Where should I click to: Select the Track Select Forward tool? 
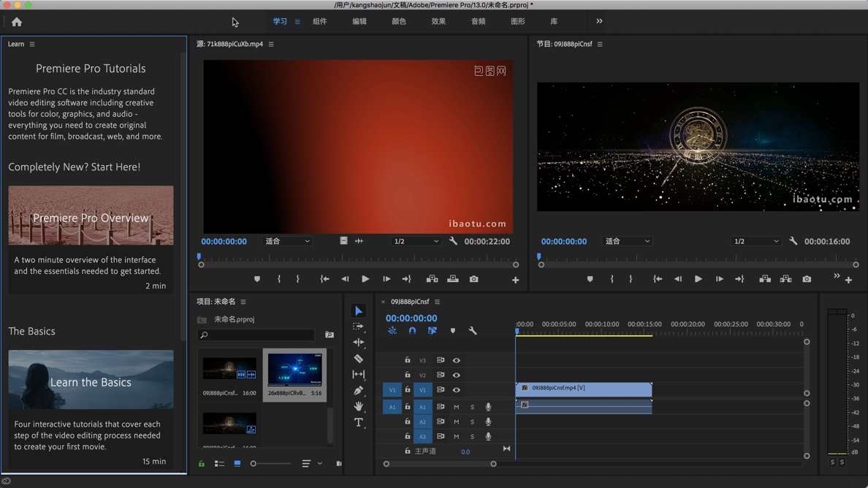click(359, 327)
